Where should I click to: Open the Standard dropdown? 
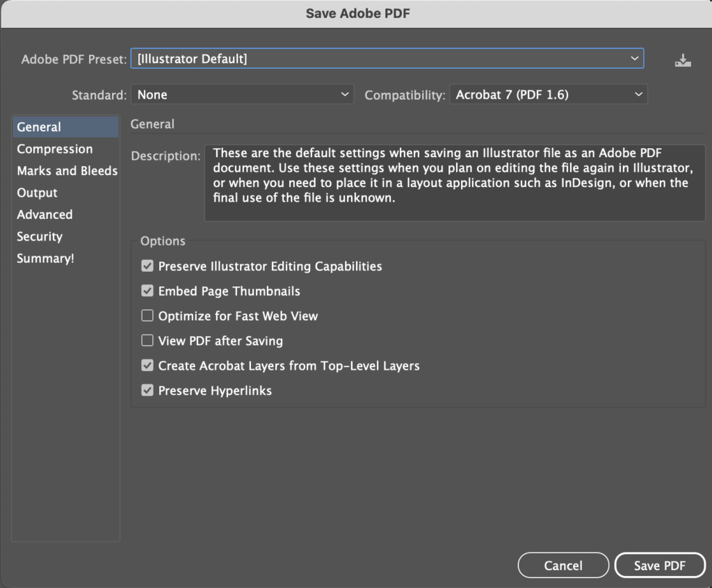coord(242,95)
